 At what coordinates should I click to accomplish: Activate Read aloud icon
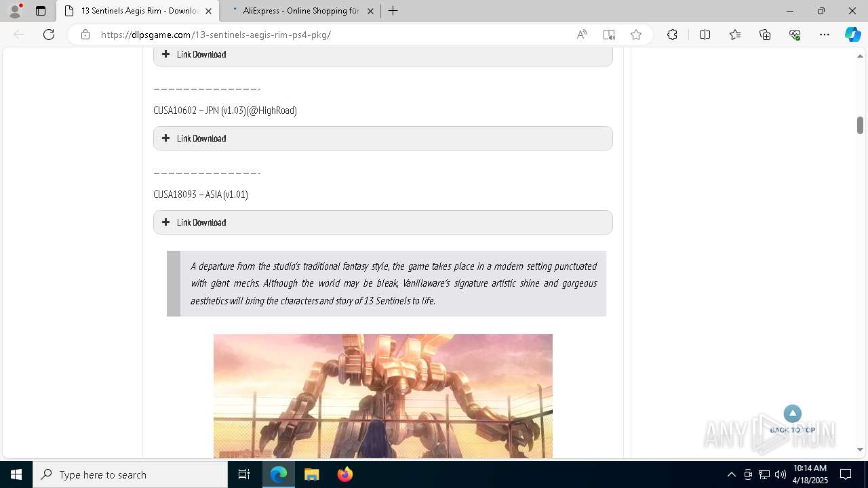582,35
